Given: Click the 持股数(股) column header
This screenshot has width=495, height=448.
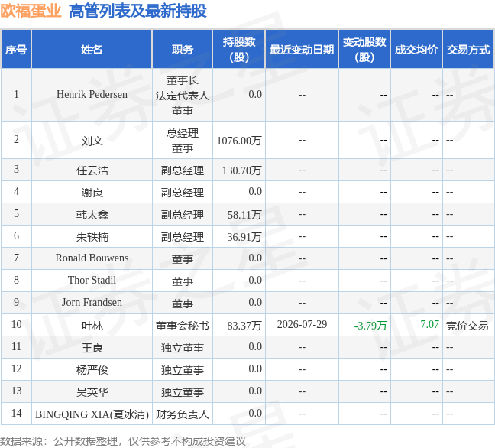Looking at the screenshot, I should click(239, 49).
